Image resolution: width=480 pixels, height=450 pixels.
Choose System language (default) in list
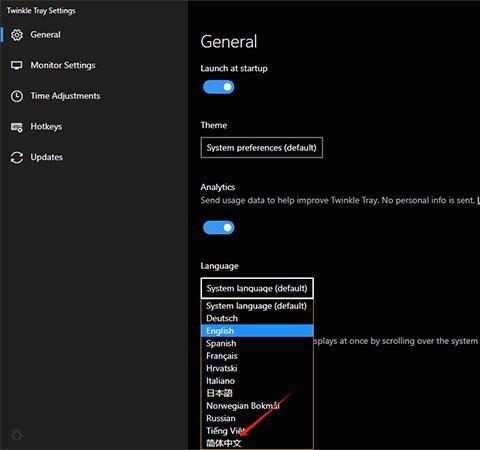pyautogui.click(x=257, y=306)
